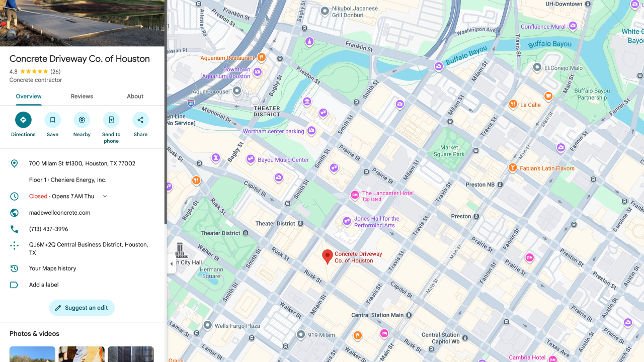Open first photo thumbnail under Photos & videos
The image size is (644, 362).
pyautogui.click(x=32, y=354)
